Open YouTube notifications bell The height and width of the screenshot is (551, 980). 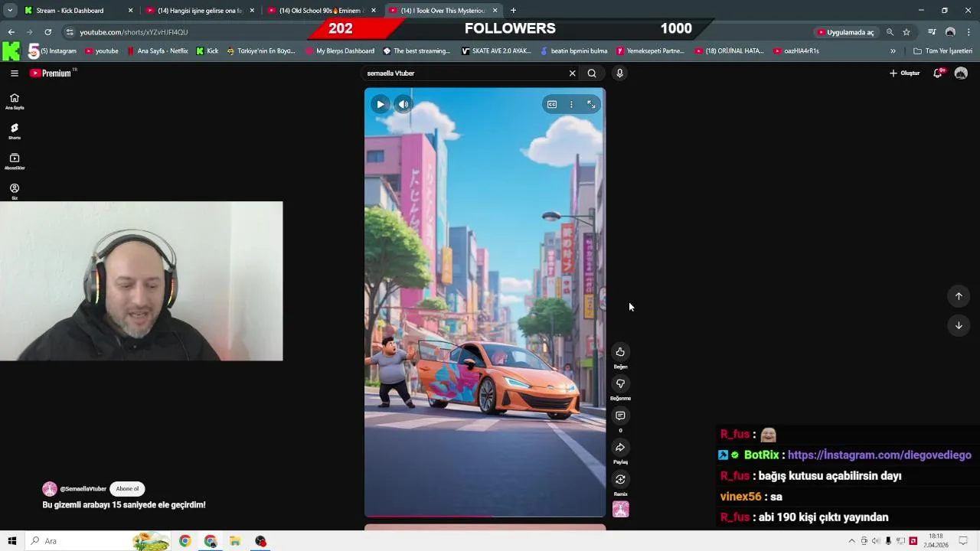[x=938, y=73]
